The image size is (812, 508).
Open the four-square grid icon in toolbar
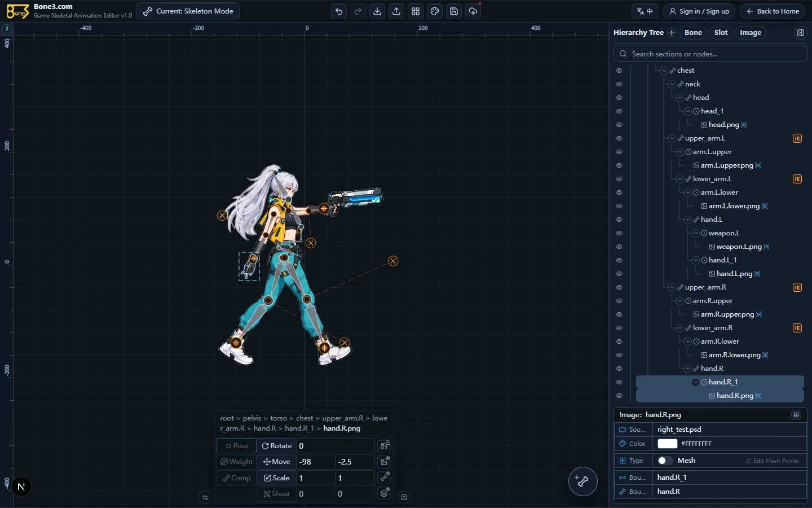tap(416, 11)
